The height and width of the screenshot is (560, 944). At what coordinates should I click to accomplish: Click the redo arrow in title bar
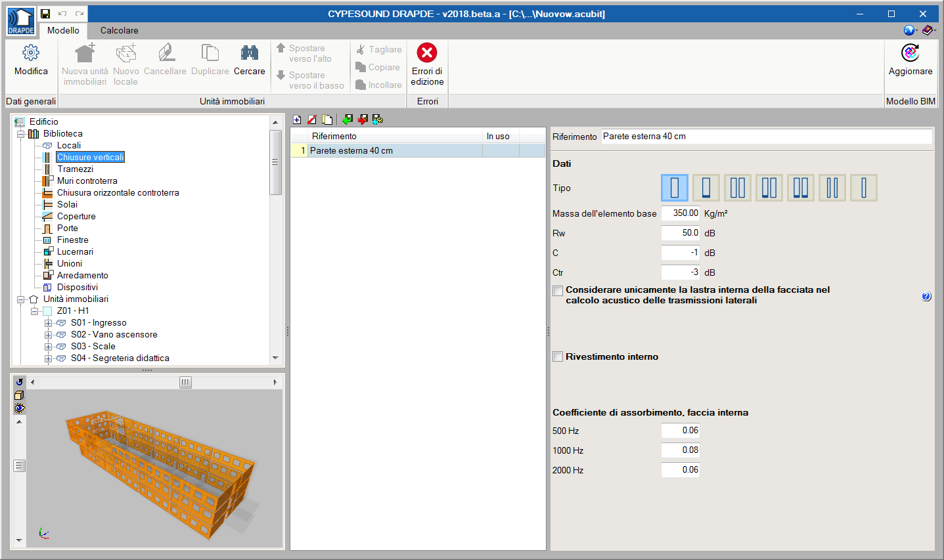point(79,13)
